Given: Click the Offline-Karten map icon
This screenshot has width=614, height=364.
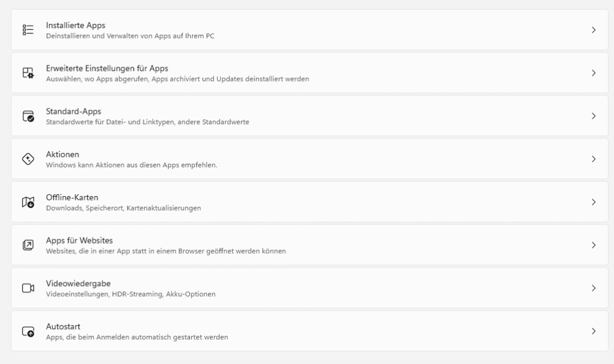Looking at the screenshot, I should 28,202.
